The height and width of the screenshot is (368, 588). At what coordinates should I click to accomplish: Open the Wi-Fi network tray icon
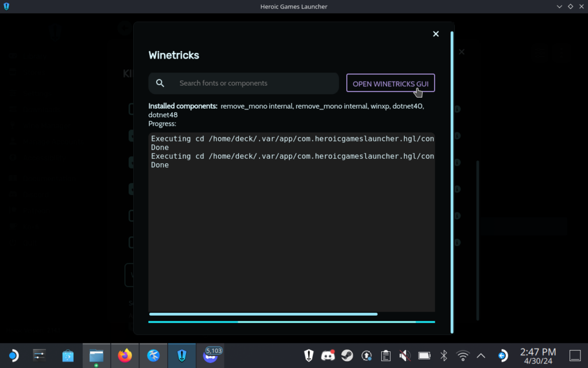pyautogui.click(x=463, y=355)
